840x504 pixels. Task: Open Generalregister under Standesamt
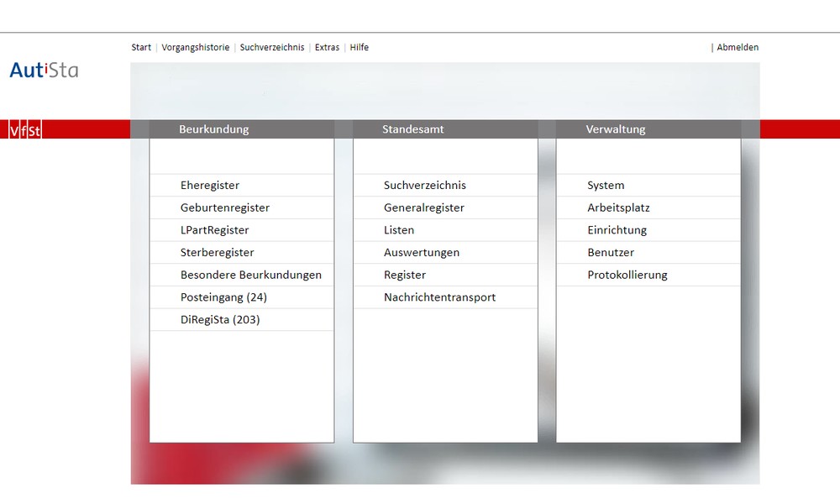(x=423, y=207)
